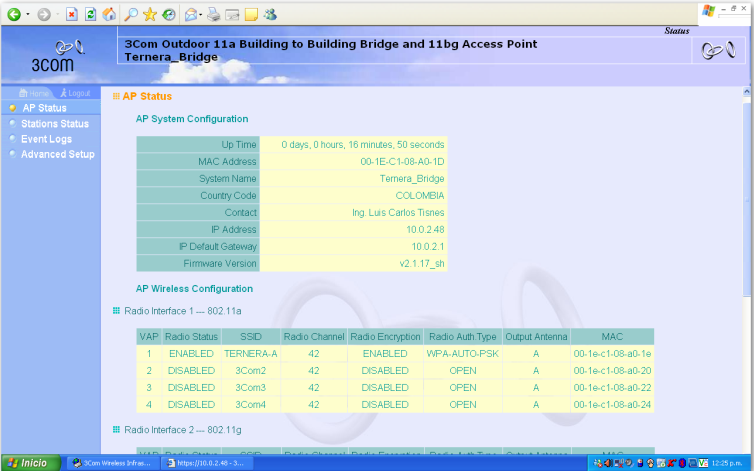Click the Home link above sidebar
This screenshot has width=754, height=471.
click(35, 93)
